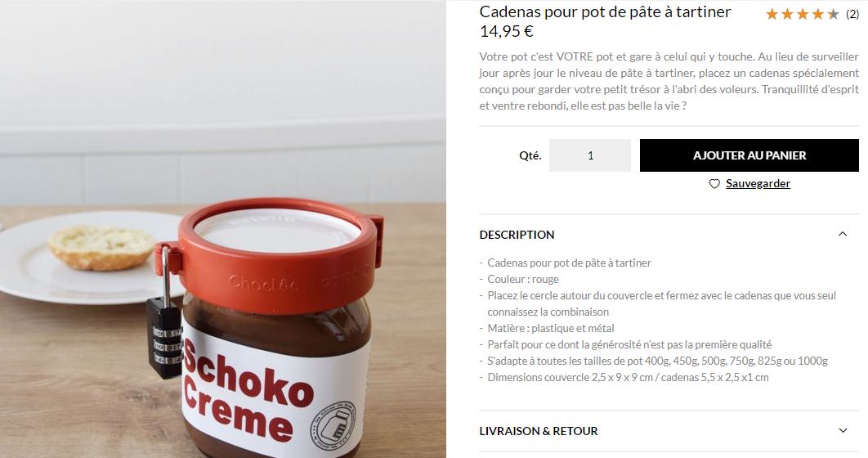Click the product title Cadenas pour pot
This screenshot has width=868, height=458.
(605, 11)
